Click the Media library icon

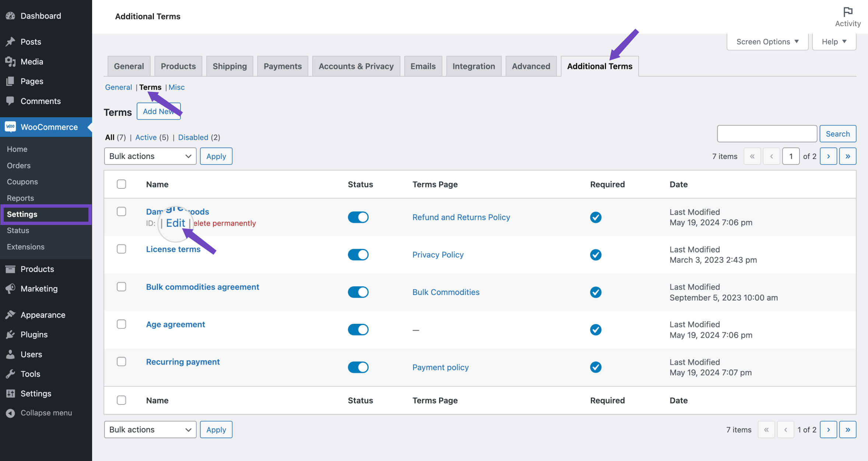(10, 62)
